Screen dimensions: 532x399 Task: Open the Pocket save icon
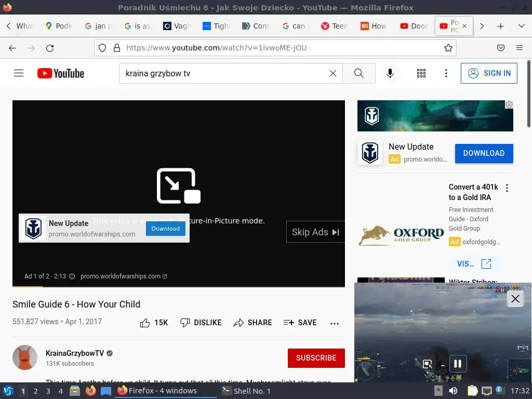tap(500, 48)
